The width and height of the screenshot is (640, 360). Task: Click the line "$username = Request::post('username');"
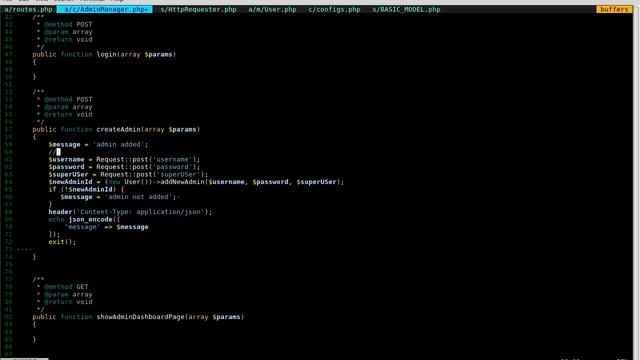(124, 160)
